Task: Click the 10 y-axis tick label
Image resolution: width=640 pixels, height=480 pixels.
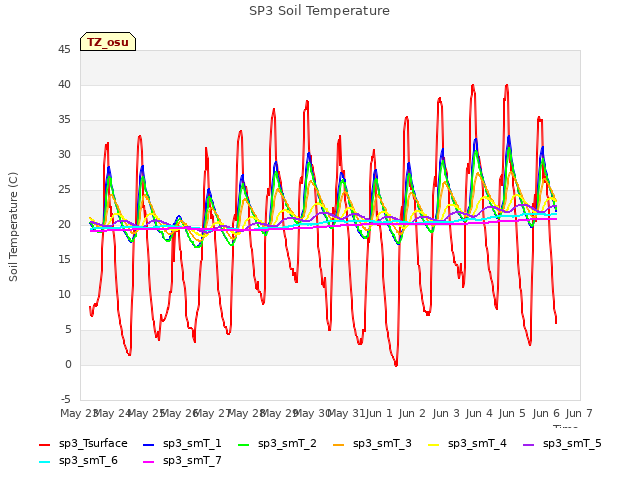Action: [x=64, y=295]
